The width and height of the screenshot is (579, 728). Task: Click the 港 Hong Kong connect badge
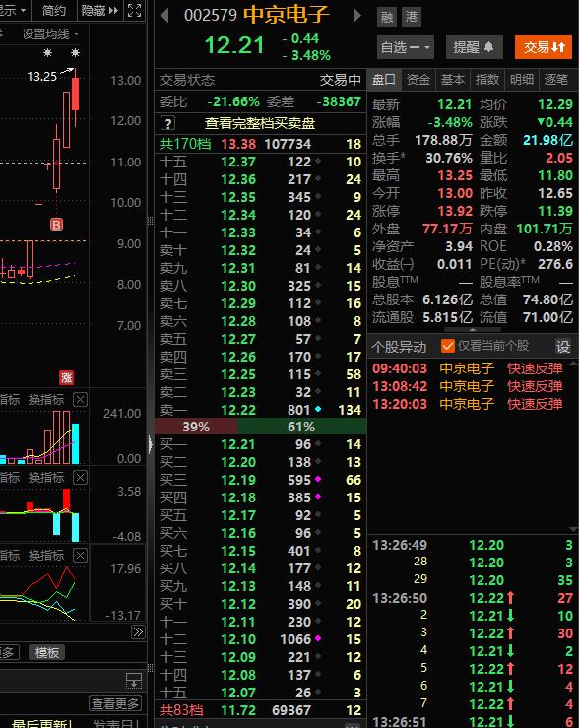[411, 17]
